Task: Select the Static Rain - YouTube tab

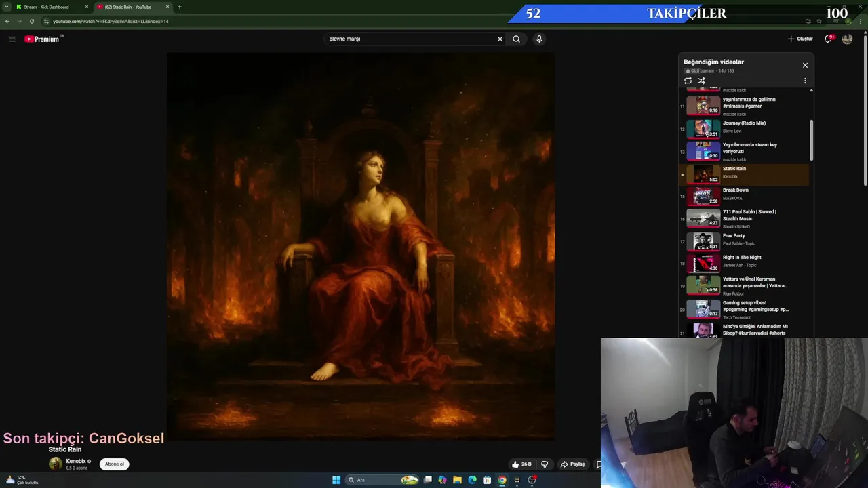Action: 132,7
